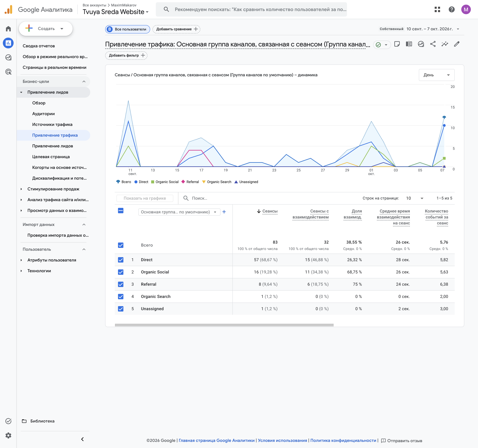This screenshot has width=478, height=448.
Task: Uncheck the Direct row checkbox
Action: point(121,260)
